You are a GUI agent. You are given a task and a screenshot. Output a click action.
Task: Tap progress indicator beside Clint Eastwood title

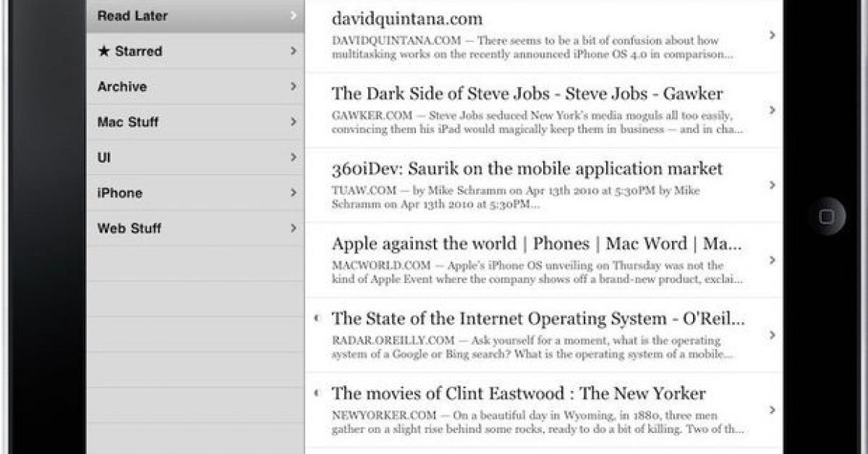(x=316, y=393)
